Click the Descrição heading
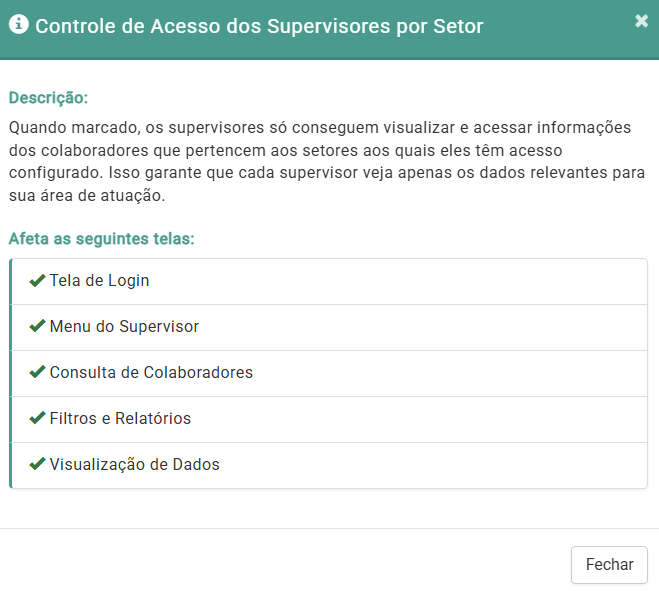The image size is (659, 591). point(48,98)
